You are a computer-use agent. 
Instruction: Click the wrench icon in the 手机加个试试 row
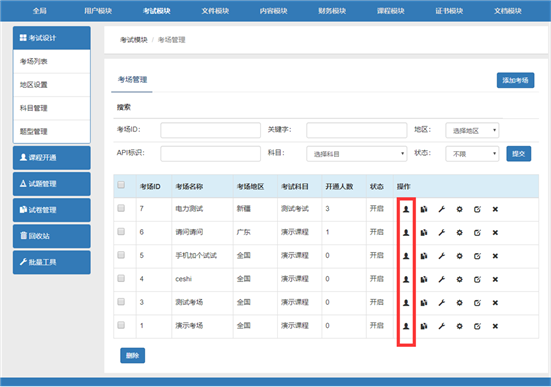click(x=442, y=256)
